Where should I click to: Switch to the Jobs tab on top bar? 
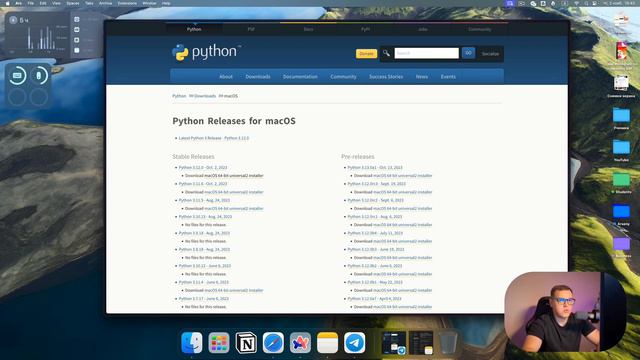422,29
